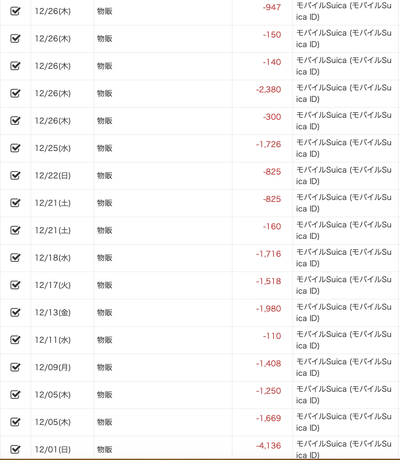
Task: Uncheck the -2,380 transaction's checkbox
Action: [x=15, y=93]
